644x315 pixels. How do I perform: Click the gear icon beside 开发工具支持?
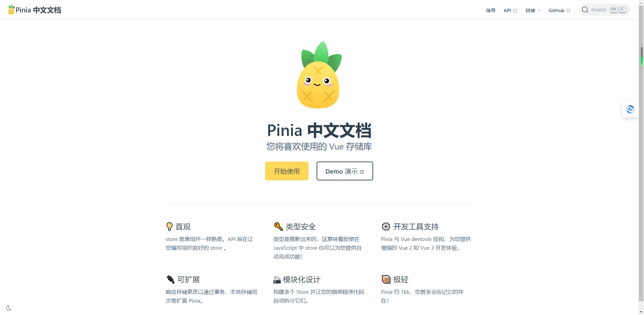(386, 226)
